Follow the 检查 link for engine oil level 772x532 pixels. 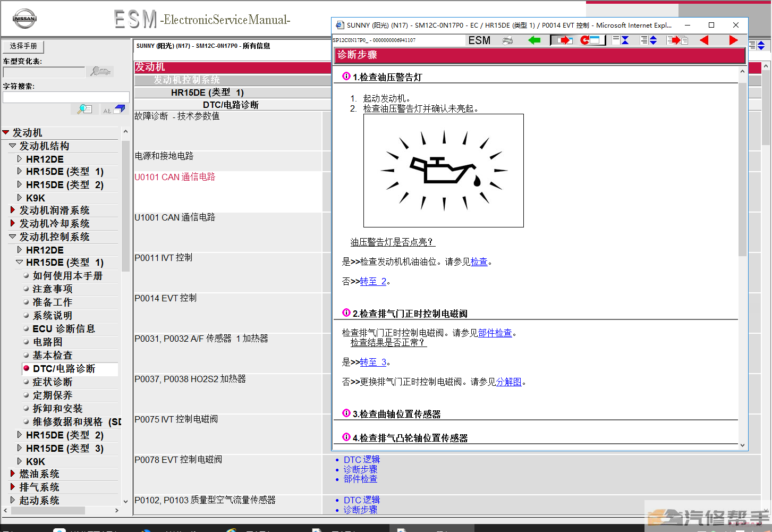[x=479, y=261]
